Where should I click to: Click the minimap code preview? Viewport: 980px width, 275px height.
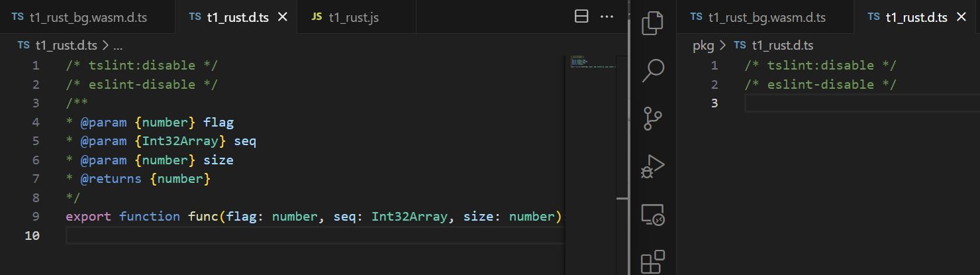point(593,62)
